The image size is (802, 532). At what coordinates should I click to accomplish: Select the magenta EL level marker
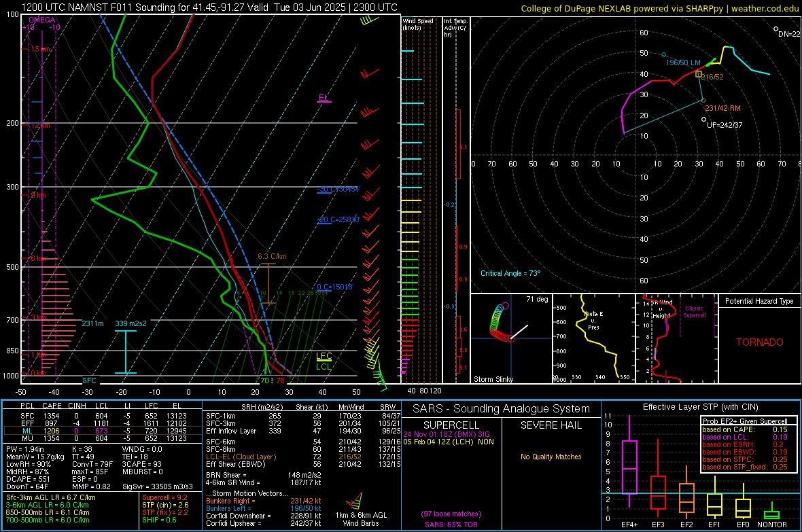pos(324,99)
